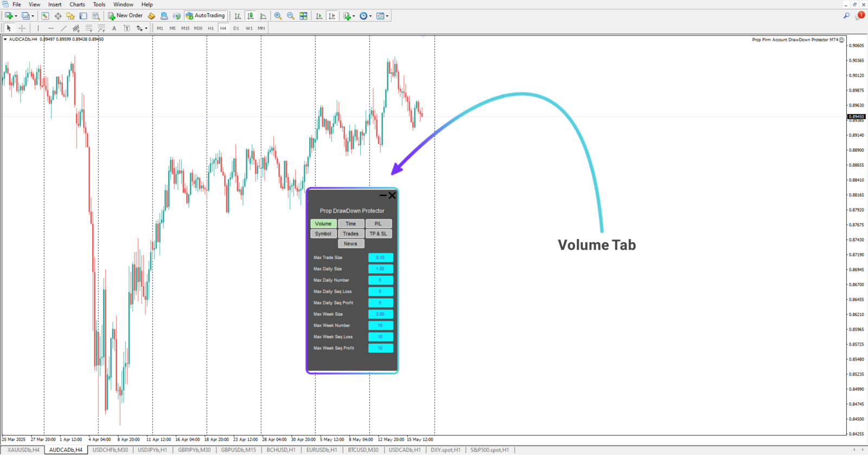Screen dimensions: 868x455
Task: Expand the periodicity clock dropdown
Action: (371, 16)
